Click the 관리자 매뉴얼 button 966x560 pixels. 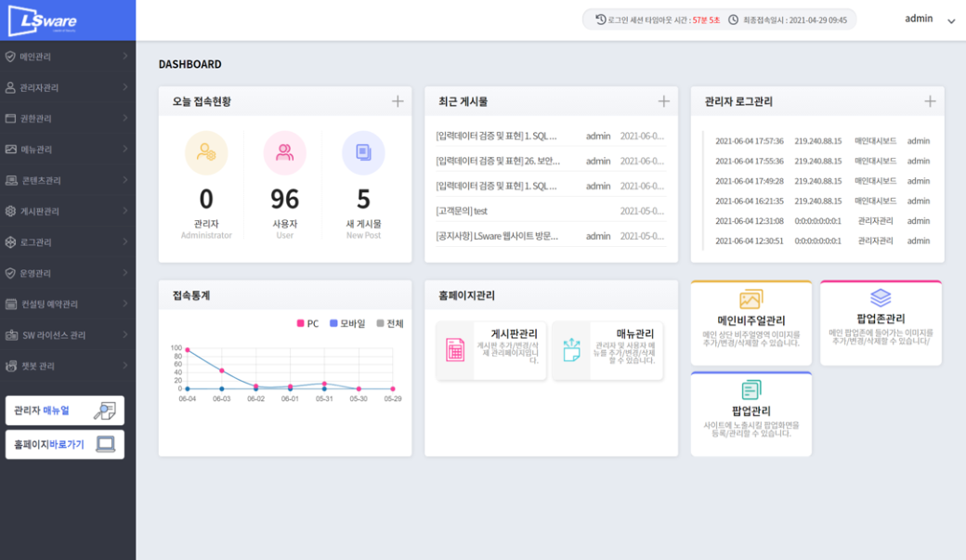[x=65, y=410]
